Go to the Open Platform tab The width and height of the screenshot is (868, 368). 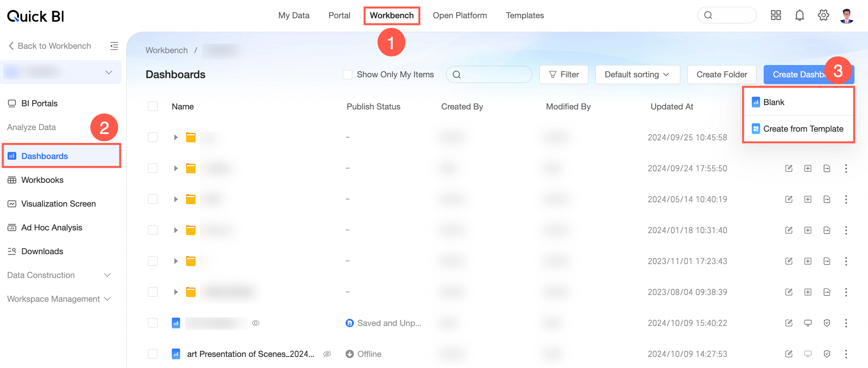(x=460, y=15)
